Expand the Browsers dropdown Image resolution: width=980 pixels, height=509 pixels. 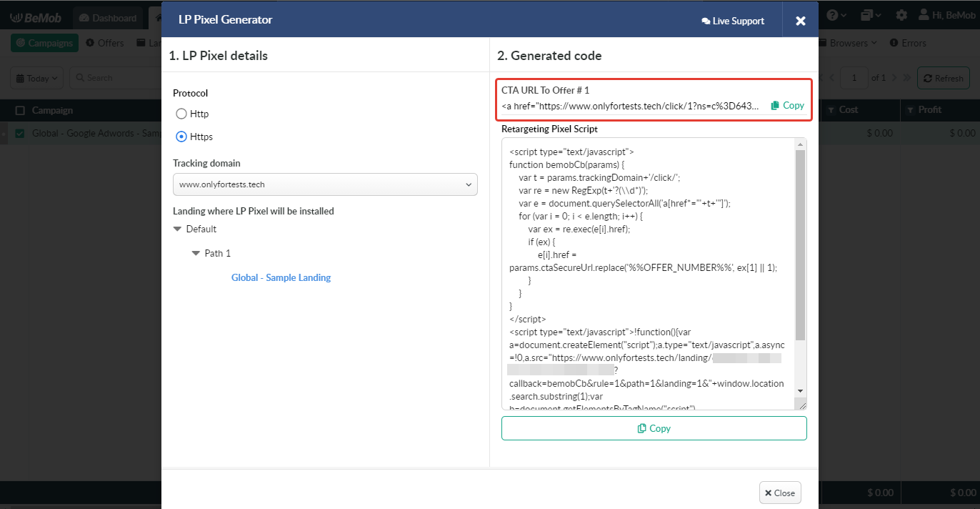click(x=848, y=43)
